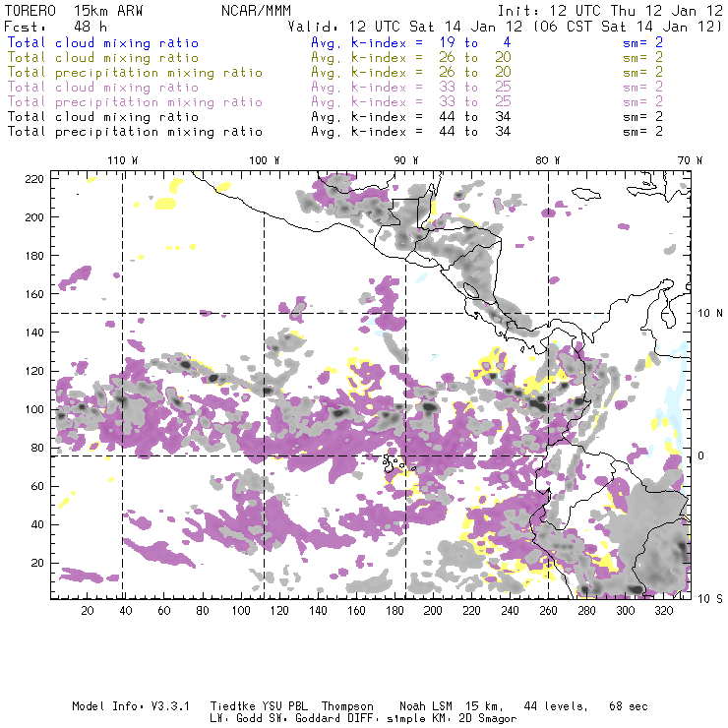This screenshot has width=728, height=728.
Task: Click the "Model Info: V3.3.1" text
Action: (131, 706)
